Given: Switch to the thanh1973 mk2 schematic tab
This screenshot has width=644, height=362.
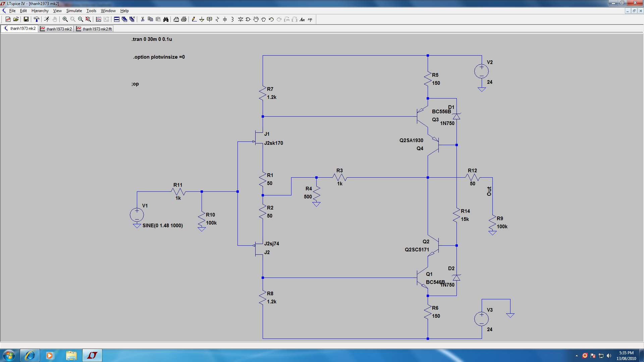Looking at the screenshot, I should [20, 28].
